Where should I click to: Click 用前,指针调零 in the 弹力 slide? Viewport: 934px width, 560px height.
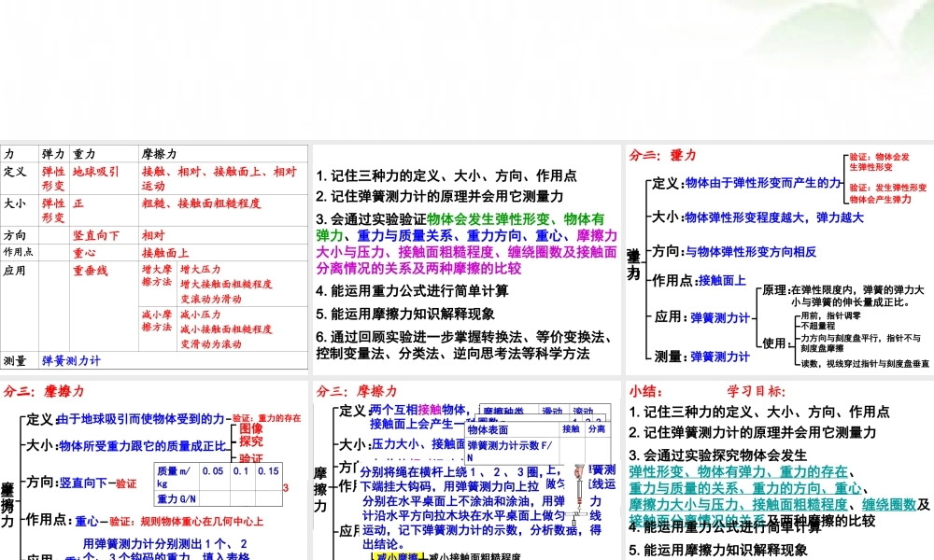(830, 316)
